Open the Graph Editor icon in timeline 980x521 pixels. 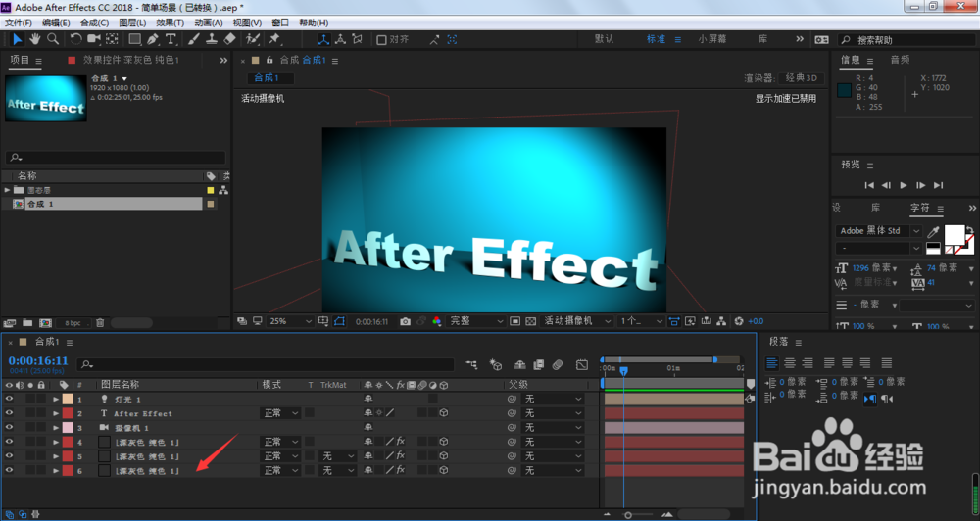pyautogui.click(x=582, y=365)
